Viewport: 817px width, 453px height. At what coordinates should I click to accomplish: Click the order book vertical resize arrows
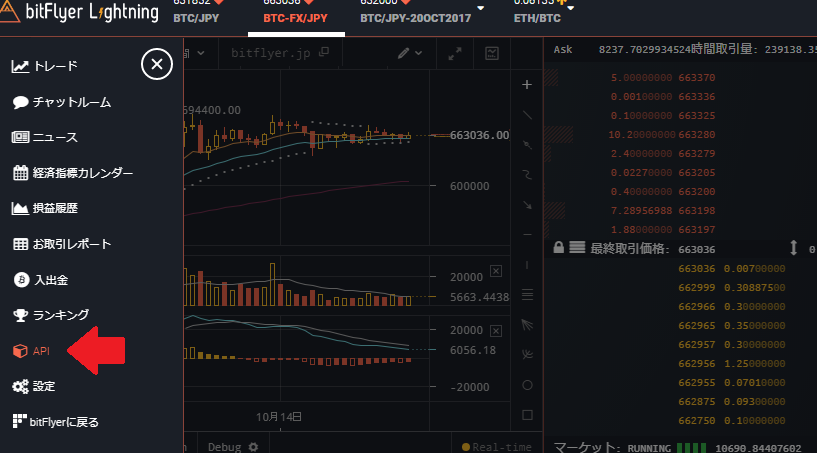pos(793,248)
